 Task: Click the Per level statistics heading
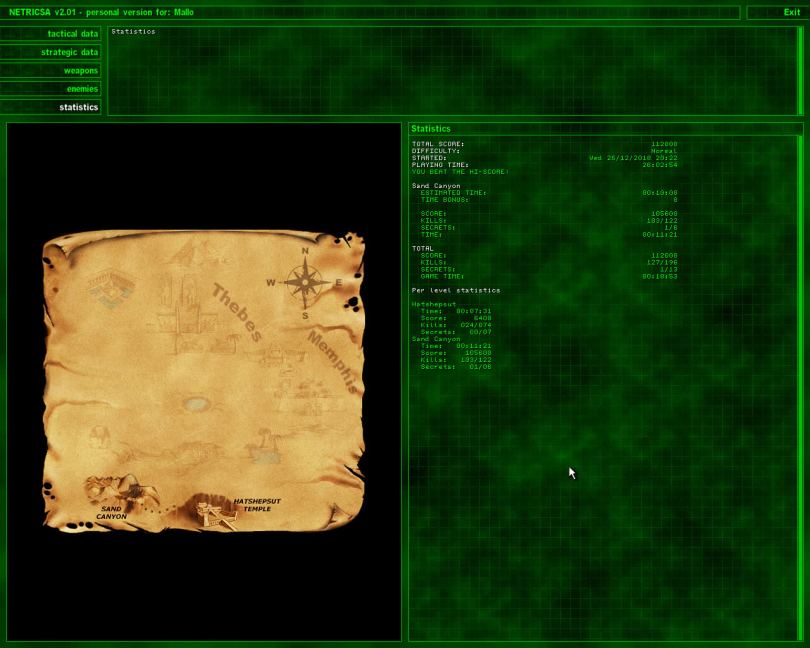pyautogui.click(x=455, y=290)
